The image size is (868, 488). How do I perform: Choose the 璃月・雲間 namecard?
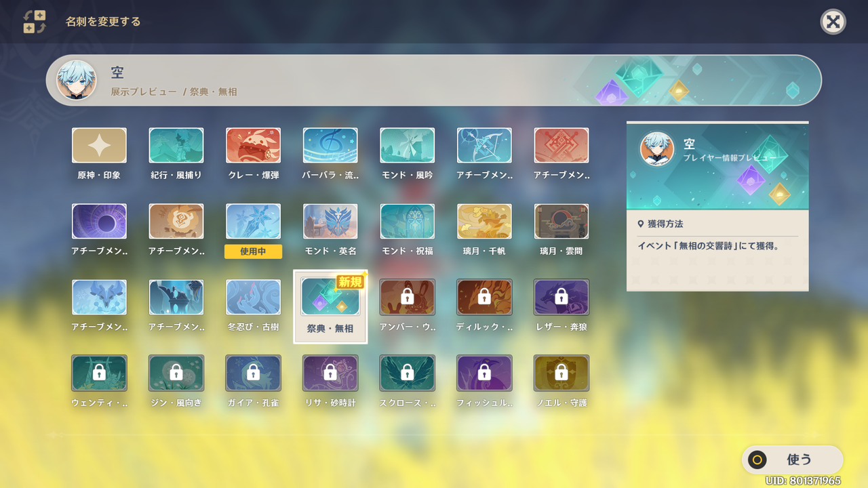(561, 222)
